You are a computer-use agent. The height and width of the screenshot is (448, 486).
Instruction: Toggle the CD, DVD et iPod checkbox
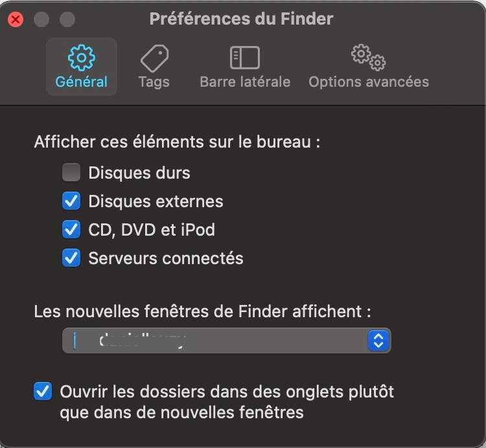click(71, 230)
